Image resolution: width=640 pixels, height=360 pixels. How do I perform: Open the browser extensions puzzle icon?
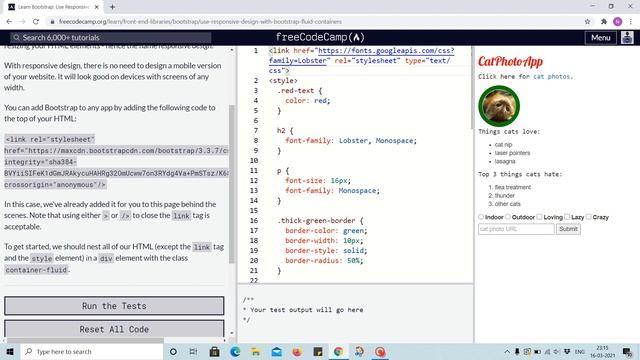pyautogui.click(x=604, y=22)
